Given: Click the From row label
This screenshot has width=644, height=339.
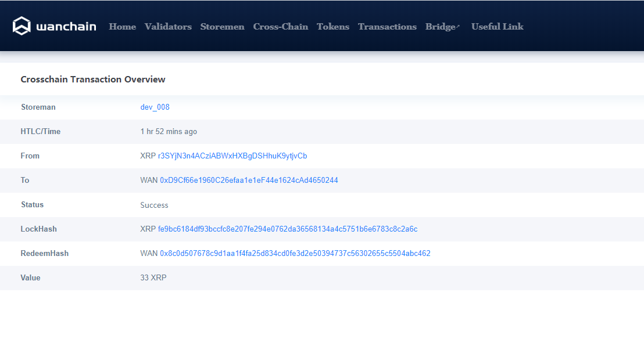Looking at the screenshot, I should click(30, 156).
